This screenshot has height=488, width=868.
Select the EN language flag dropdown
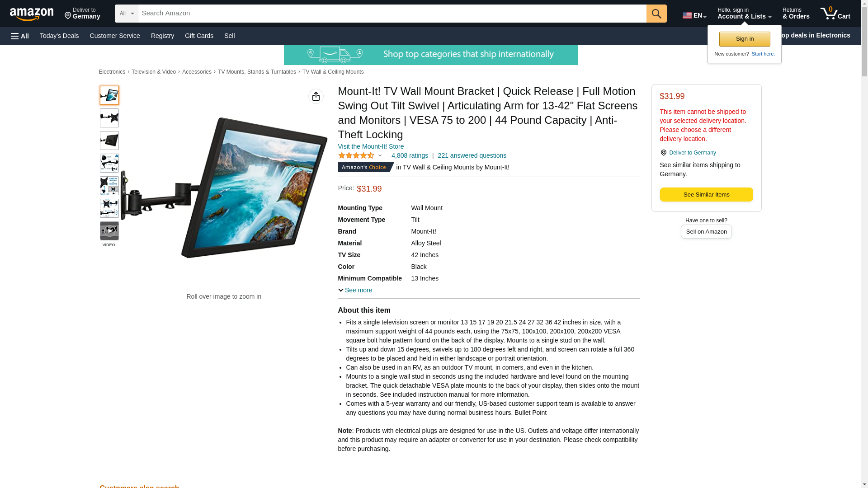click(694, 15)
